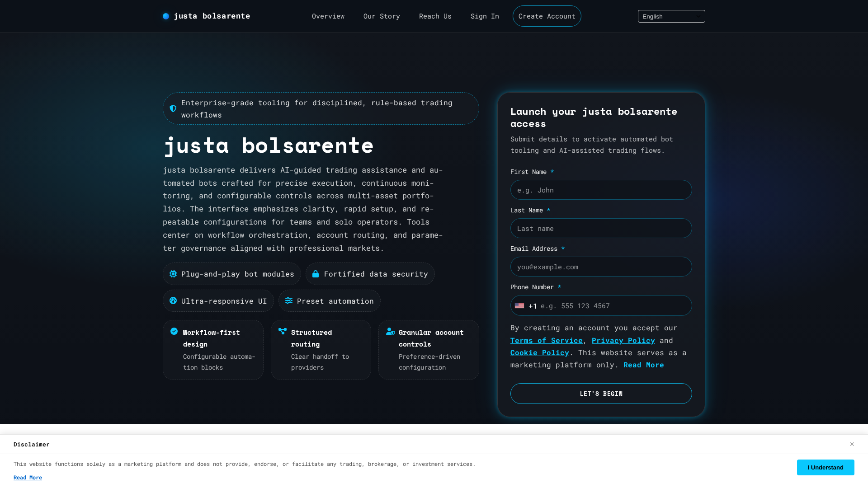
Task: Click the large justa bolsarente hero heading
Action: point(269,145)
